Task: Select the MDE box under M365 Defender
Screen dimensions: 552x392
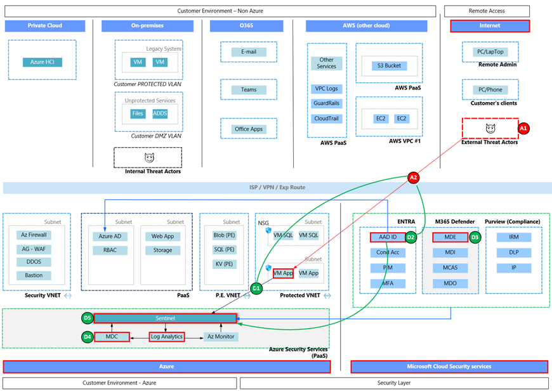Action: coord(450,237)
